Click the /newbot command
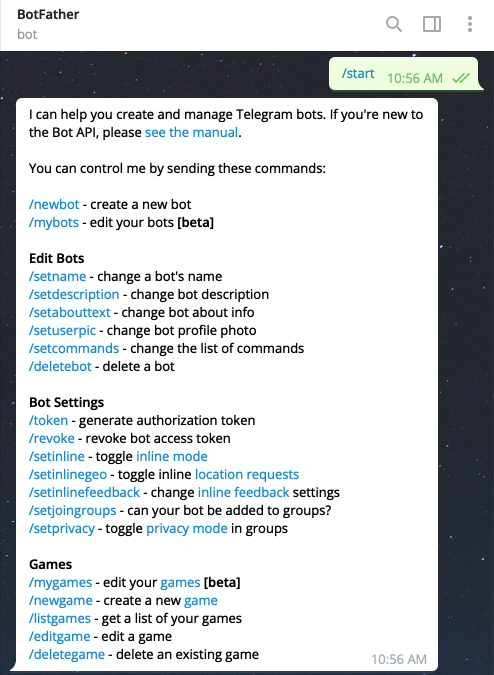The width and height of the screenshot is (494, 675). [x=54, y=204]
